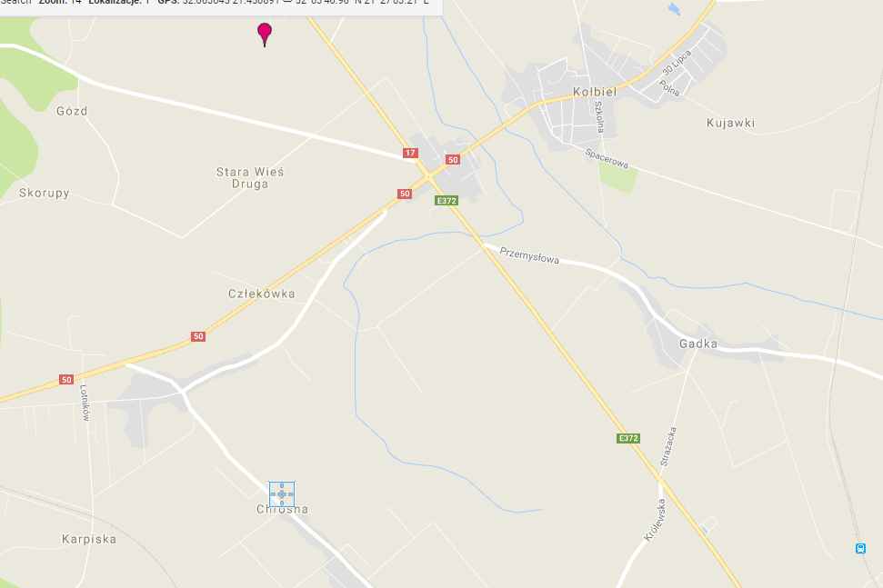The height and width of the screenshot is (588, 883).
Task: Click the pink location marker pin
Action: pyautogui.click(x=264, y=34)
